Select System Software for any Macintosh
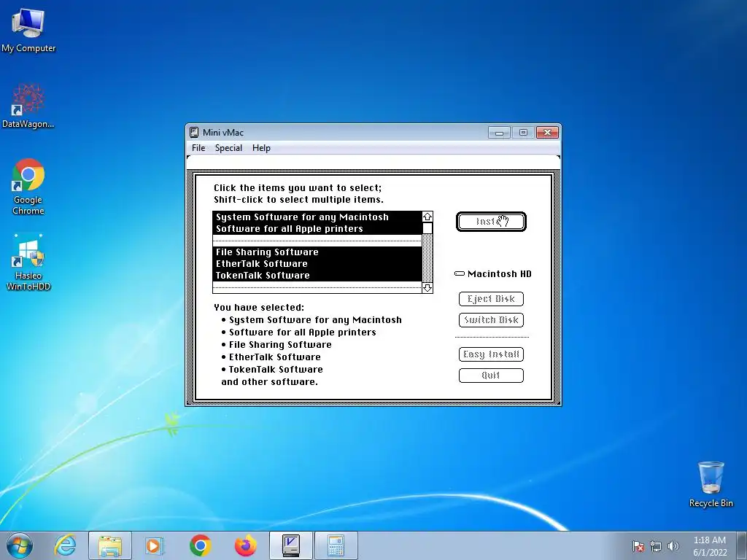This screenshot has width=747, height=560. pyautogui.click(x=317, y=217)
